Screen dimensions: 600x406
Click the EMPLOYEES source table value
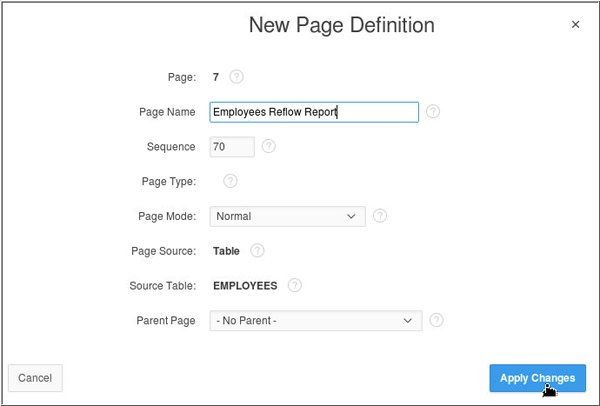click(245, 285)
